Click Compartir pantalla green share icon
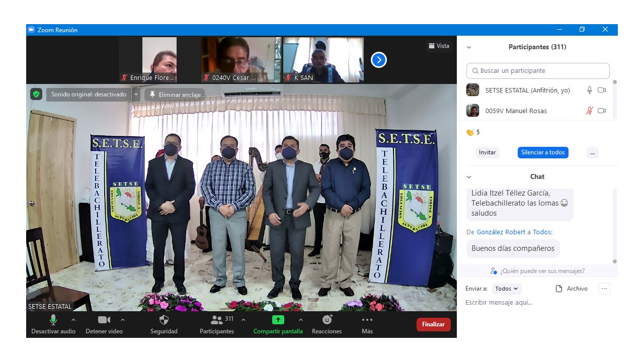Image resolution: width=644 pixels, height=362 pixels. [x=278, y=320]
